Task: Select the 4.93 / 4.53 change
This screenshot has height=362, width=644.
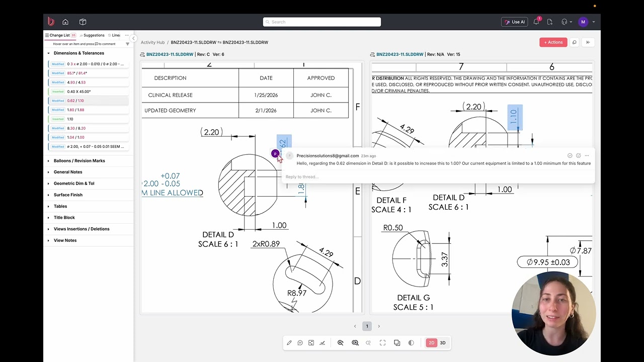Action: 88,82
